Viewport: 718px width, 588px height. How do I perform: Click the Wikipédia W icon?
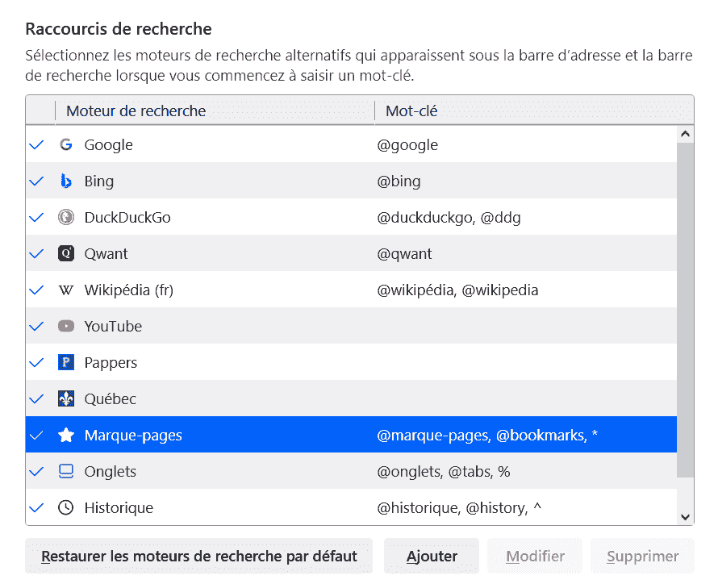click(66, 290)
